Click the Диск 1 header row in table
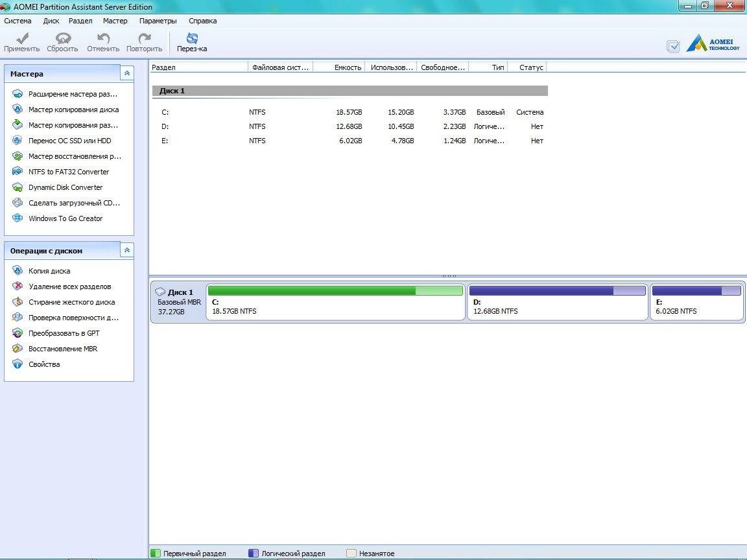 [x=350, y=91]
